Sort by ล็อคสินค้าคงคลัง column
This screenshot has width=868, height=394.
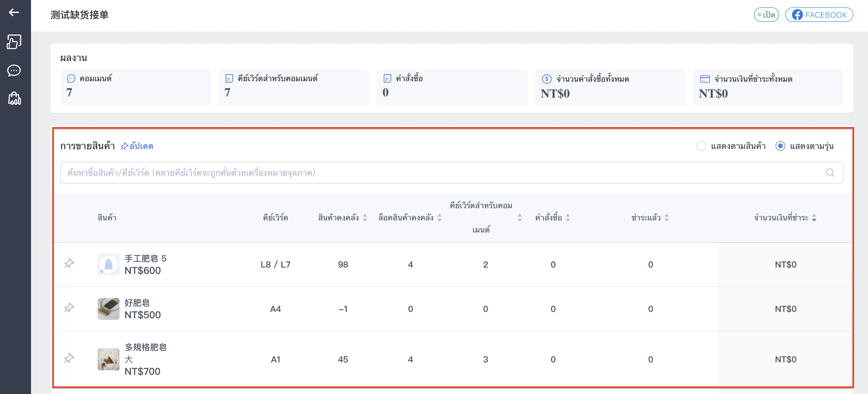pos(439,218)
